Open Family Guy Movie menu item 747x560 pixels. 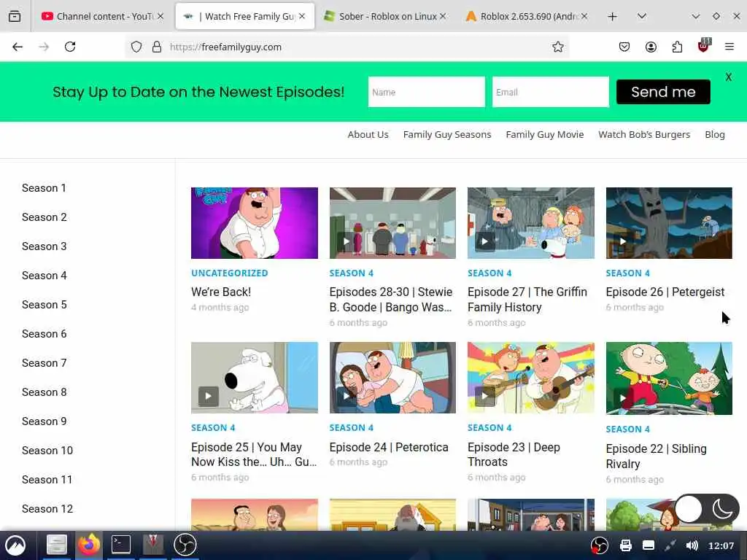[x=544, y=135]
